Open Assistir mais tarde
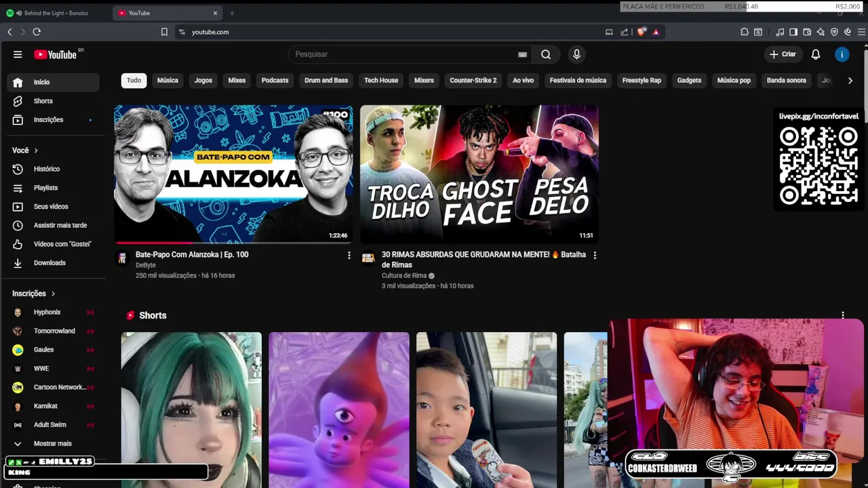868x488 pixels. (x=53, y=225)
